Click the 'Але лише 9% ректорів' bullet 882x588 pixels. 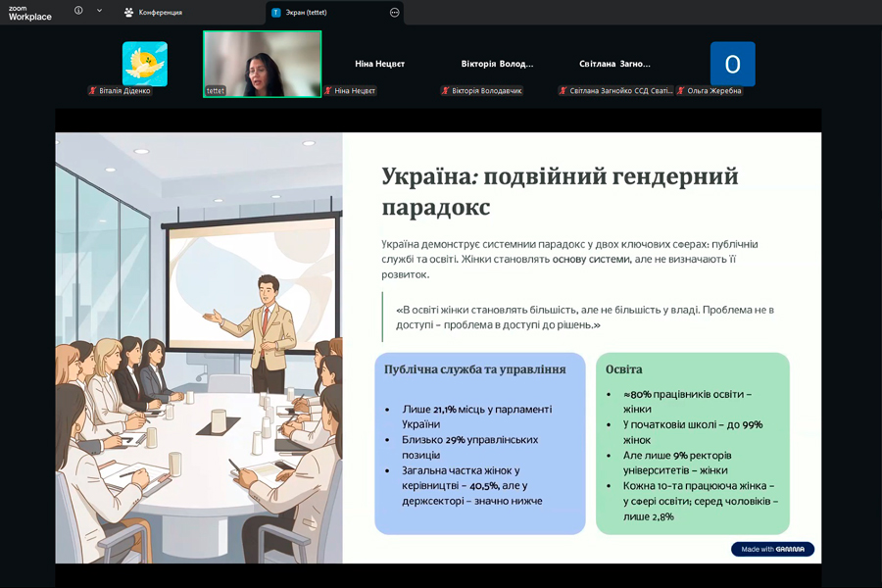click(676, 463)
